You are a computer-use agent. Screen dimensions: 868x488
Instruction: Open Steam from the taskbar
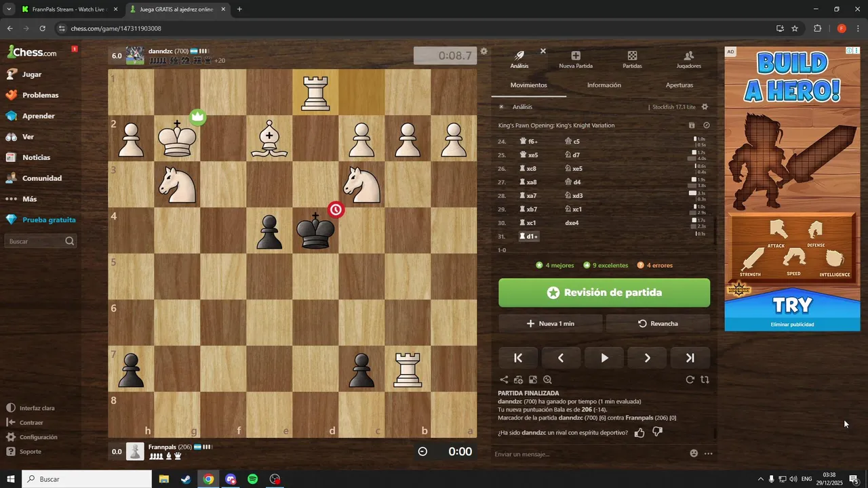[x=186, y=479]
